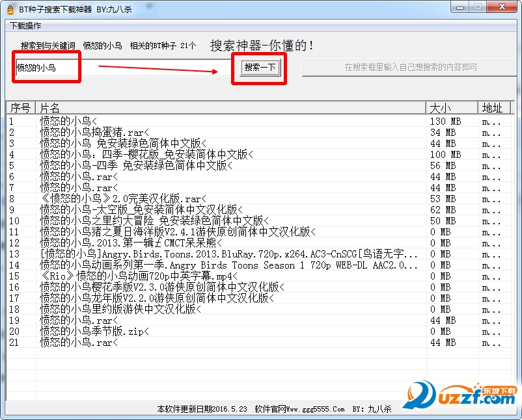Select row Angry.Birds.Toons.2013.BluRay.720p

pyautogui.click(x=258, y=254)
